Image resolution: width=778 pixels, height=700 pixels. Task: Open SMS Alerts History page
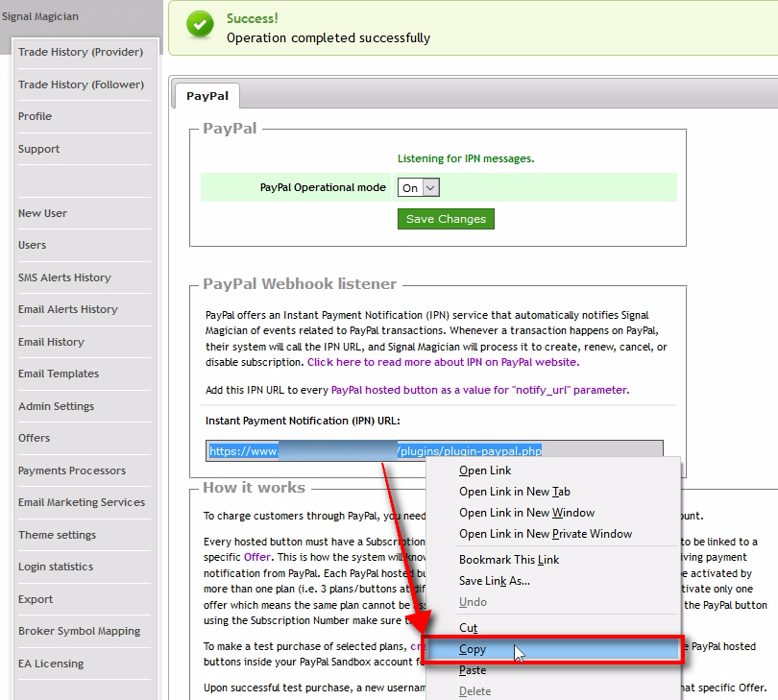(64, 278)
